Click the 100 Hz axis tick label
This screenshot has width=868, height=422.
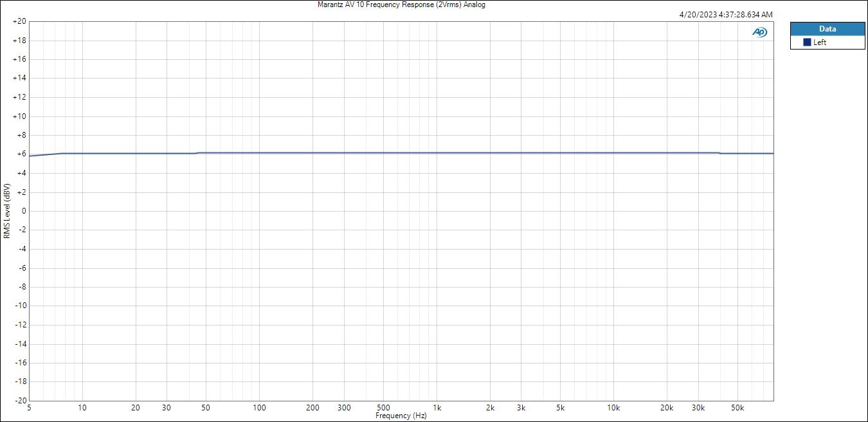pos(259,408)
